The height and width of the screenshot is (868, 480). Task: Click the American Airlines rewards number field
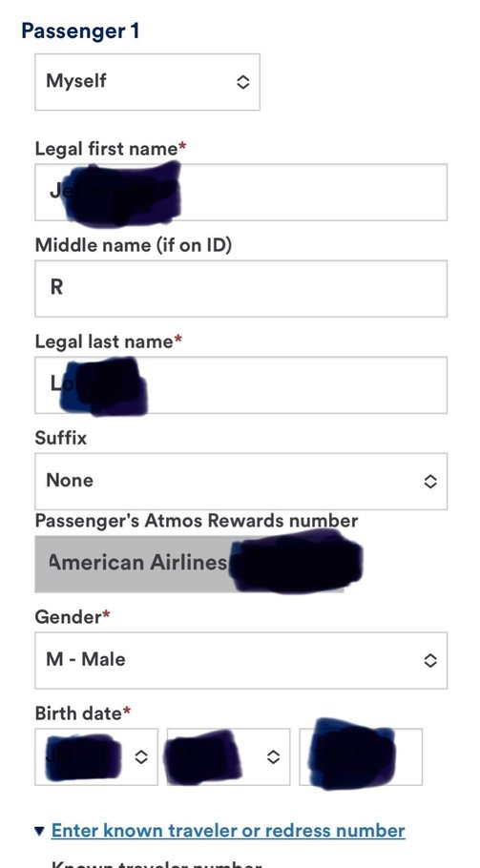coord(190,564)
